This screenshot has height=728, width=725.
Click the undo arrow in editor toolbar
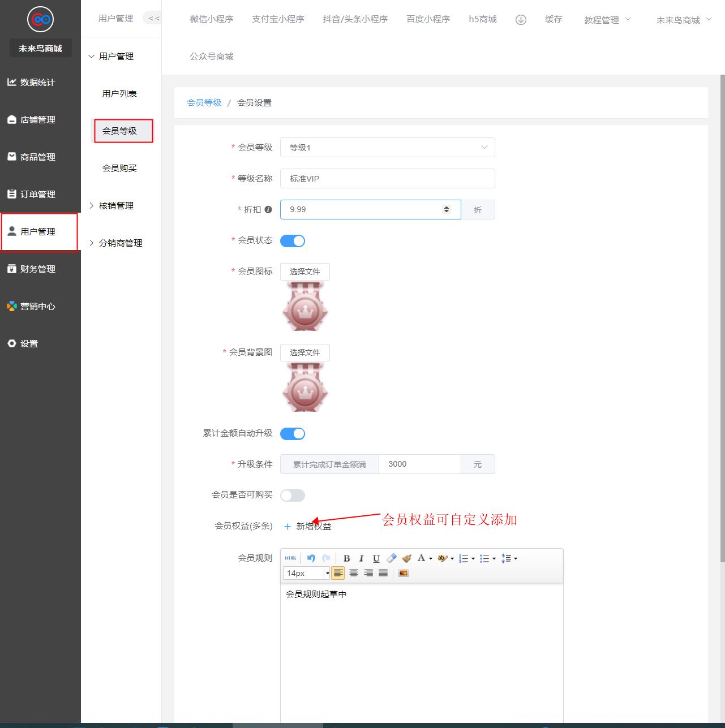(311, 558)
